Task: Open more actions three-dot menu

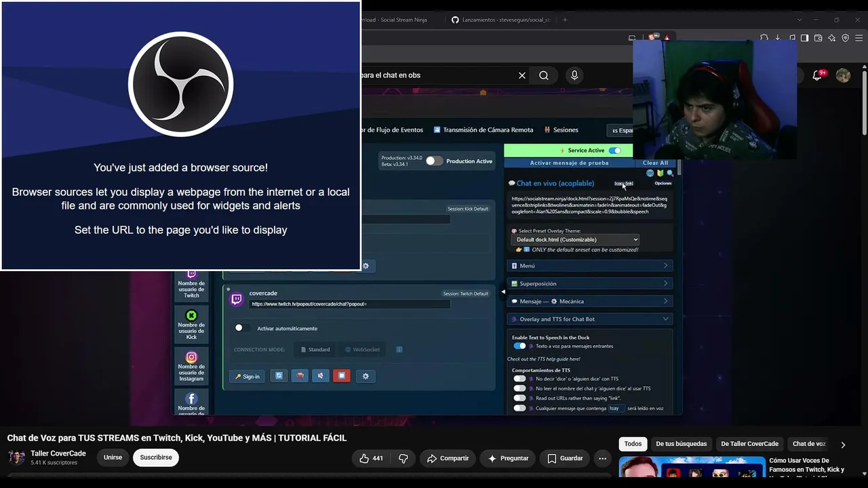Action: [x=602, y=458]
